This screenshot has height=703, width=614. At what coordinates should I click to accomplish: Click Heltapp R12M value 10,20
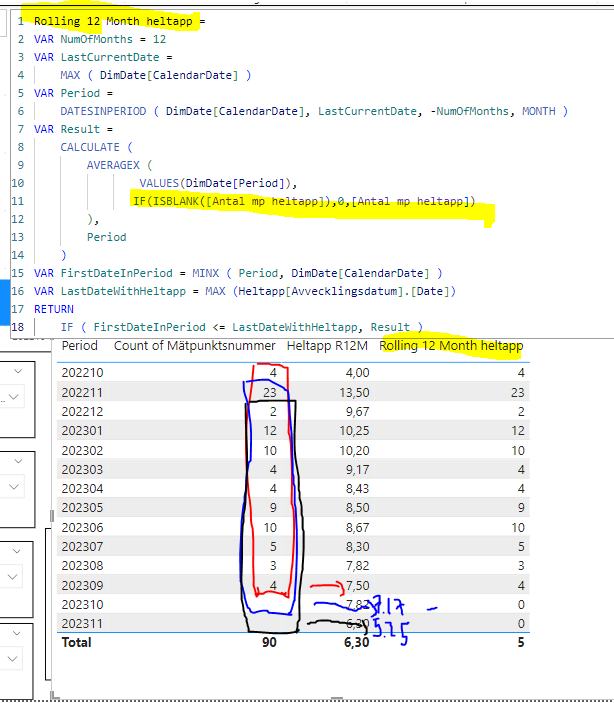tap(354, 450)
